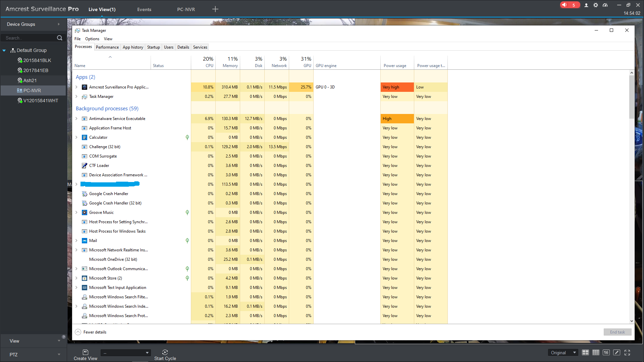
Task: Click the Microsoft Store process icon
Action: [x=85, y=278]
